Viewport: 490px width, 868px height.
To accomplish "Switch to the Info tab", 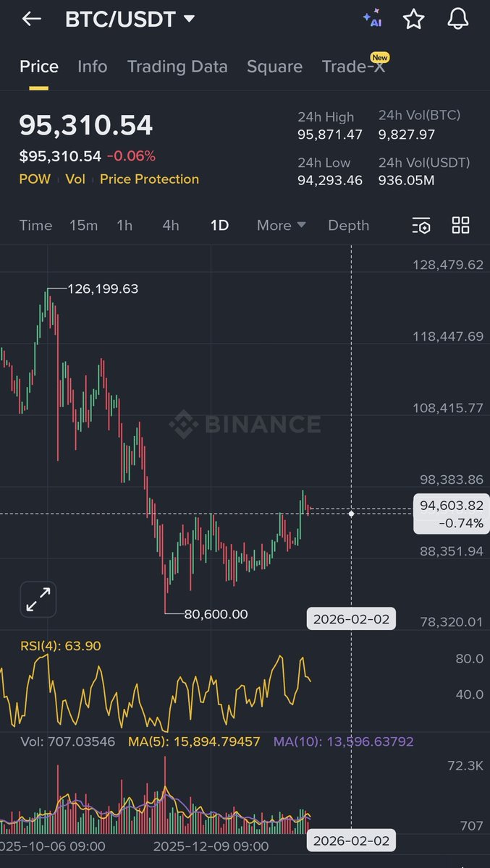I will [x=93, y=67].
